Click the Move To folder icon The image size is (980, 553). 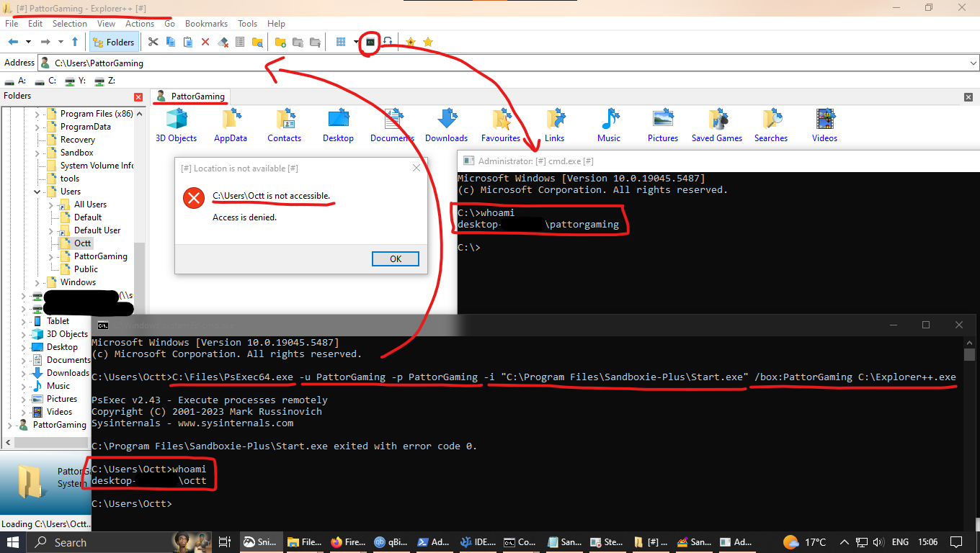[x=315, y=42]
